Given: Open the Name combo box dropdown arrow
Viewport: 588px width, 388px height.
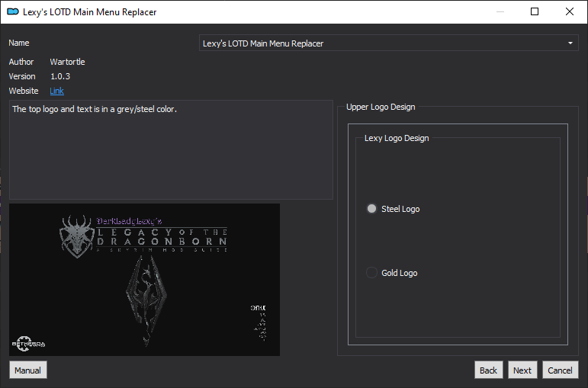Looking at the screenshot, I should tap(570, 43).
